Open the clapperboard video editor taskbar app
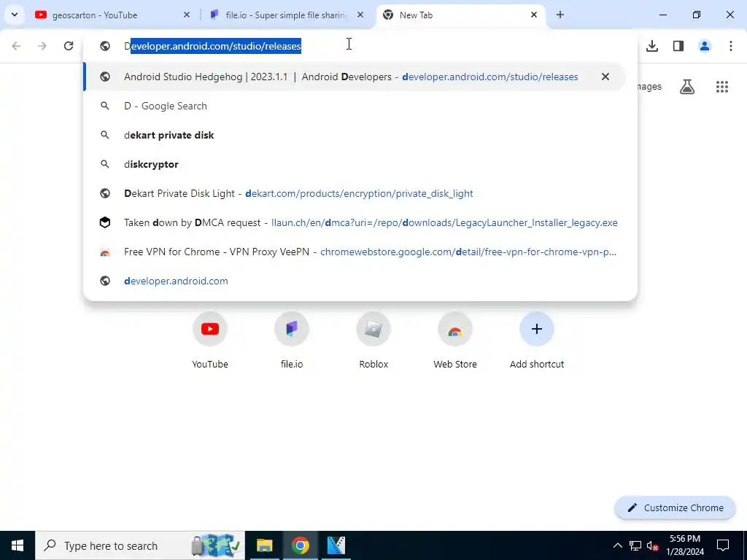This screenshot has width=747, height=560. click(x=336, y=545)
